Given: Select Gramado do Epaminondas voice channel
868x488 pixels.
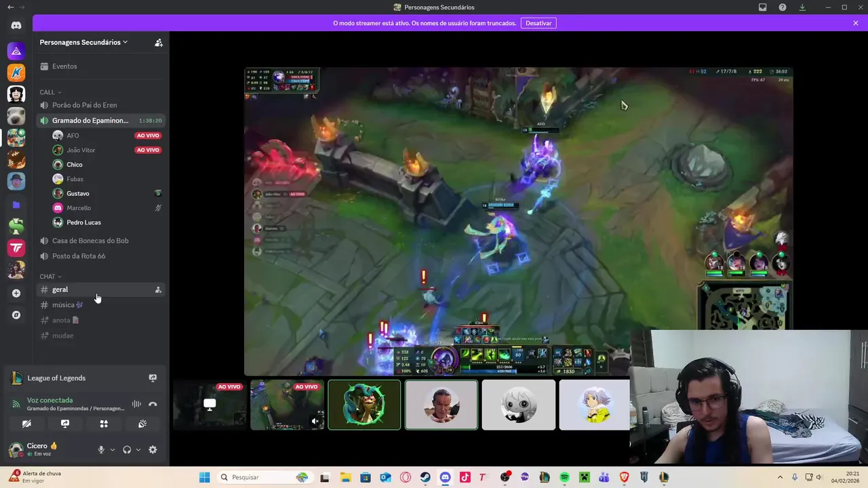Looking at the screenshot, I should [101, 121].
